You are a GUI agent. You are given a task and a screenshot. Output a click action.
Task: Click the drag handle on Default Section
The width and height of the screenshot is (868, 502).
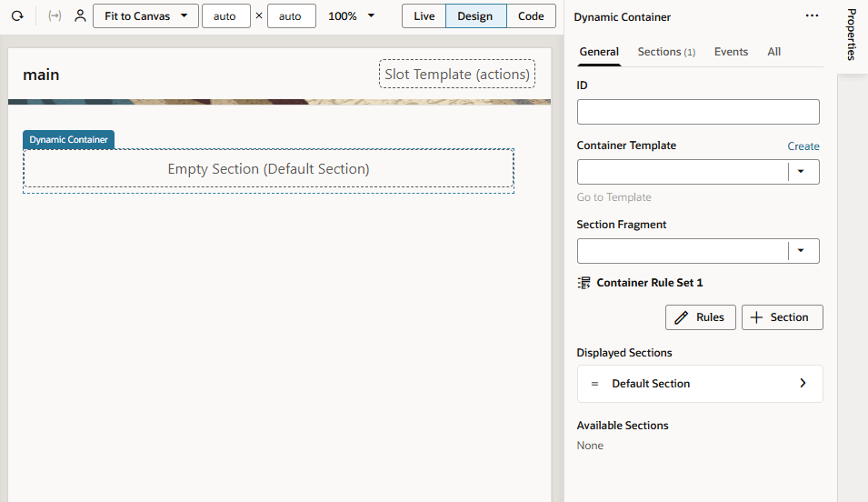pyautogui.click(x=594, y=384)
